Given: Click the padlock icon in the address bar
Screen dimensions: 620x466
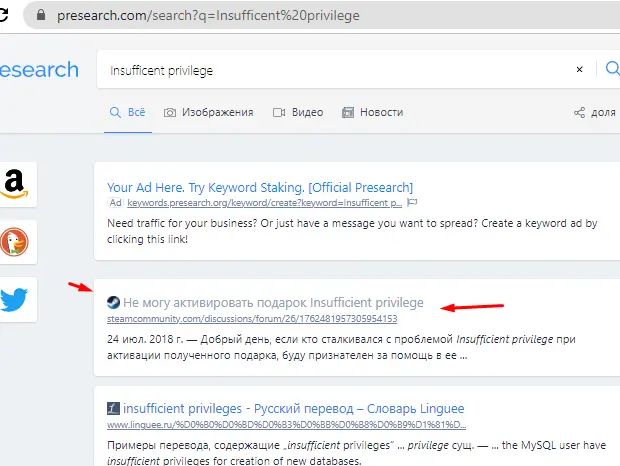Looking at the screenshot, I should (41, 15).
